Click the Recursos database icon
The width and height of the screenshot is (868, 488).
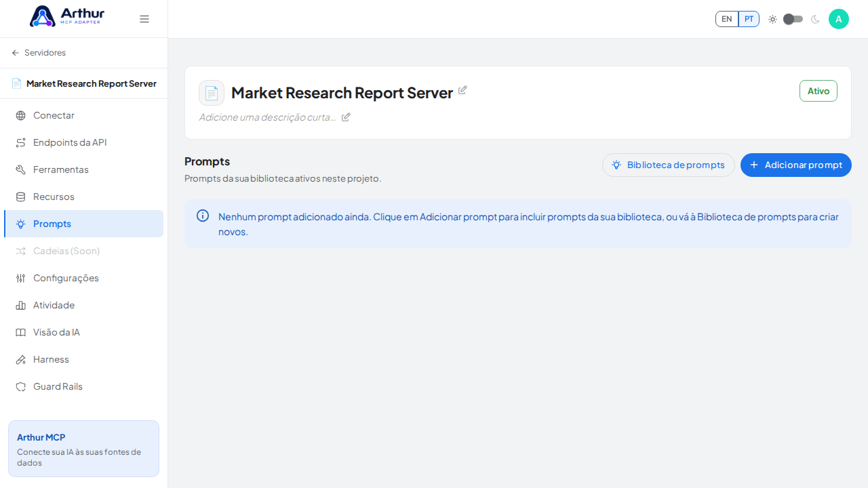point(20,197)
